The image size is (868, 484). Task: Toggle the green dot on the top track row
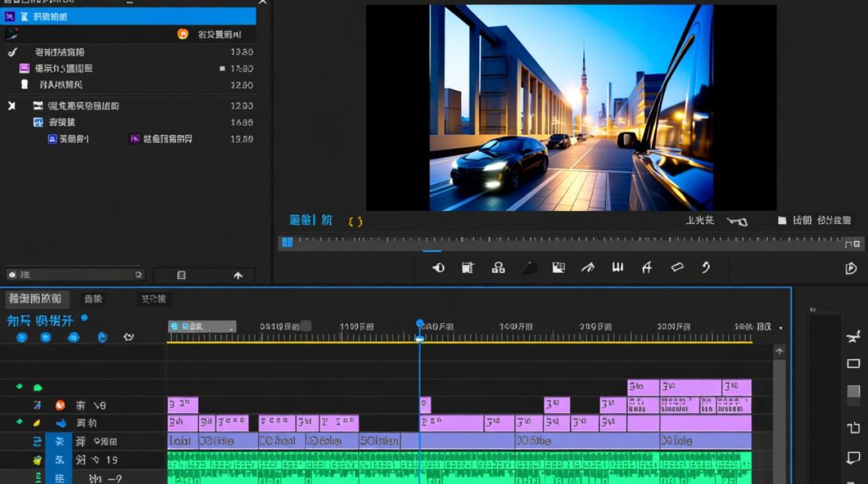(x=19, y=387)
